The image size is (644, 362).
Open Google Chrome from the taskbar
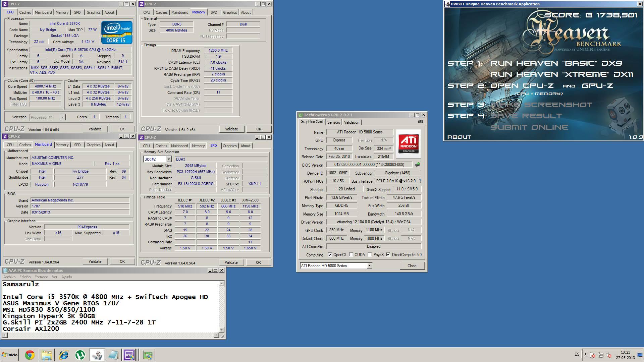(x=30, y=355)
